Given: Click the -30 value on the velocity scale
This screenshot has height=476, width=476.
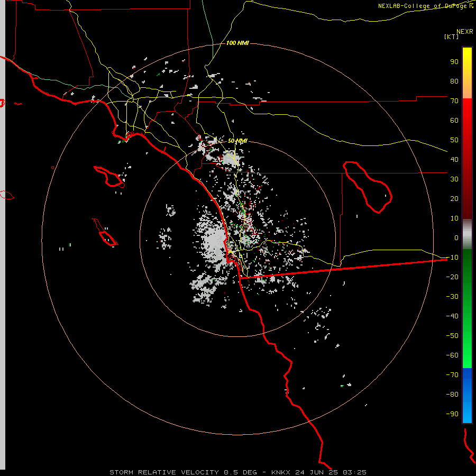Looking at the screenshot, I should 452,297.
